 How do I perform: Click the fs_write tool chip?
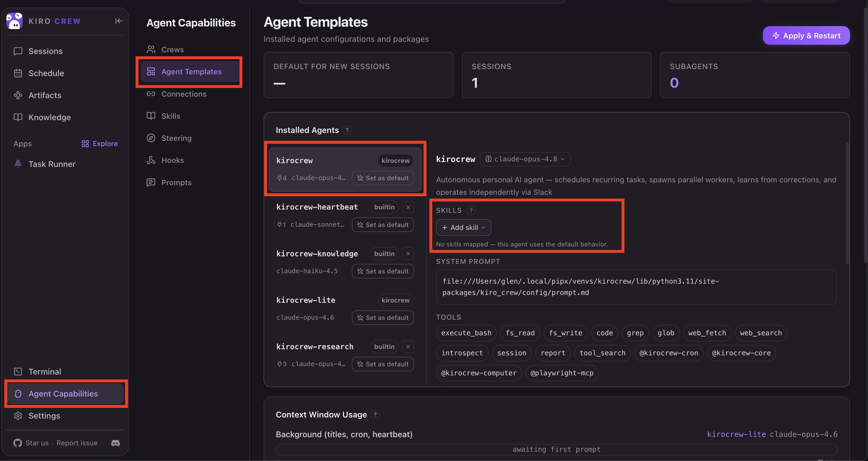point(566,333)
